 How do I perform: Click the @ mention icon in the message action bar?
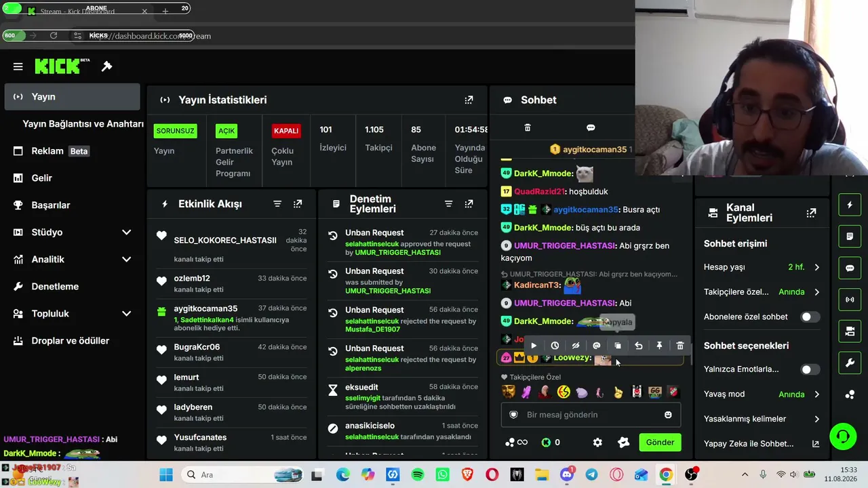(597, 346)
